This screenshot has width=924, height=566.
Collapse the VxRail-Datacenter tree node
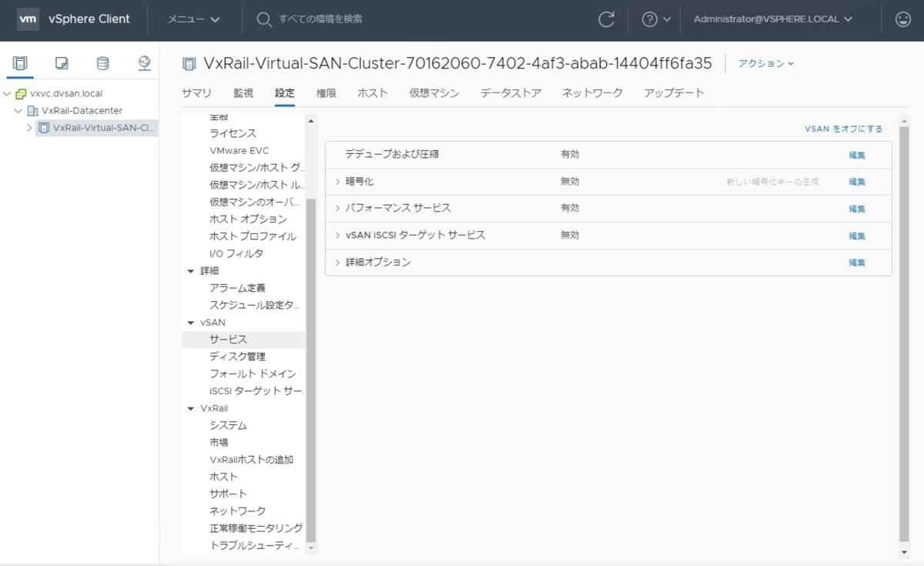[x=18, y=111]
